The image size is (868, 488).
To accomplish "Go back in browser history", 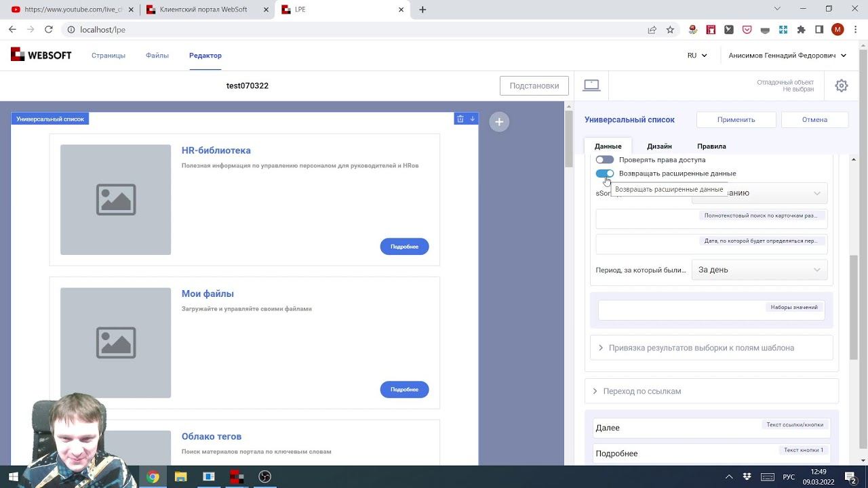I will click(12, 29).
